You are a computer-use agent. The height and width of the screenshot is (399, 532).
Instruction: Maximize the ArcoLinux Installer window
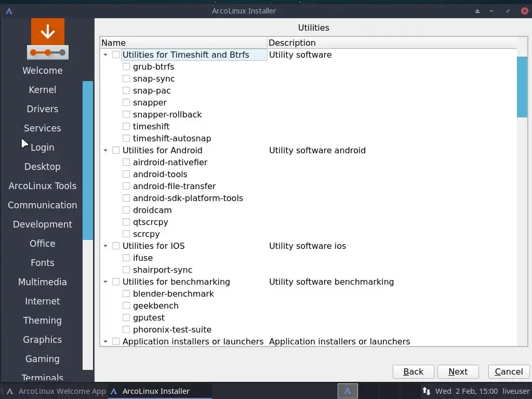508,11
